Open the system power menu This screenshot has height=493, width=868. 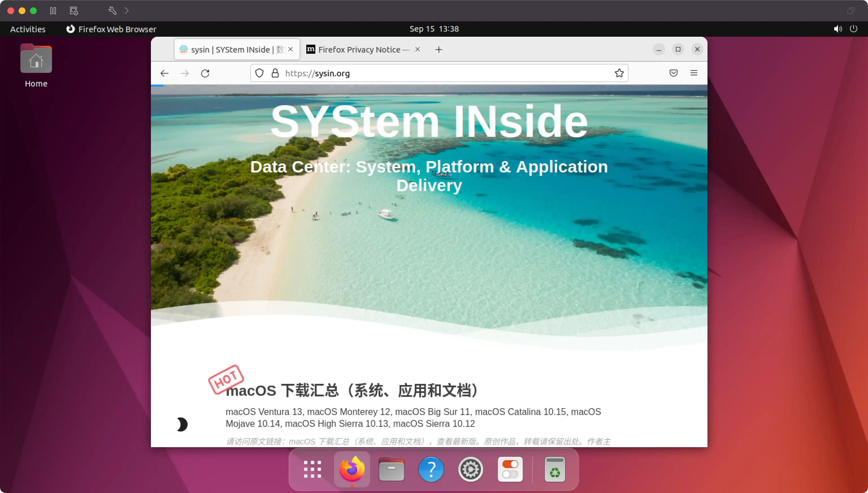click(x=854, y=29)
